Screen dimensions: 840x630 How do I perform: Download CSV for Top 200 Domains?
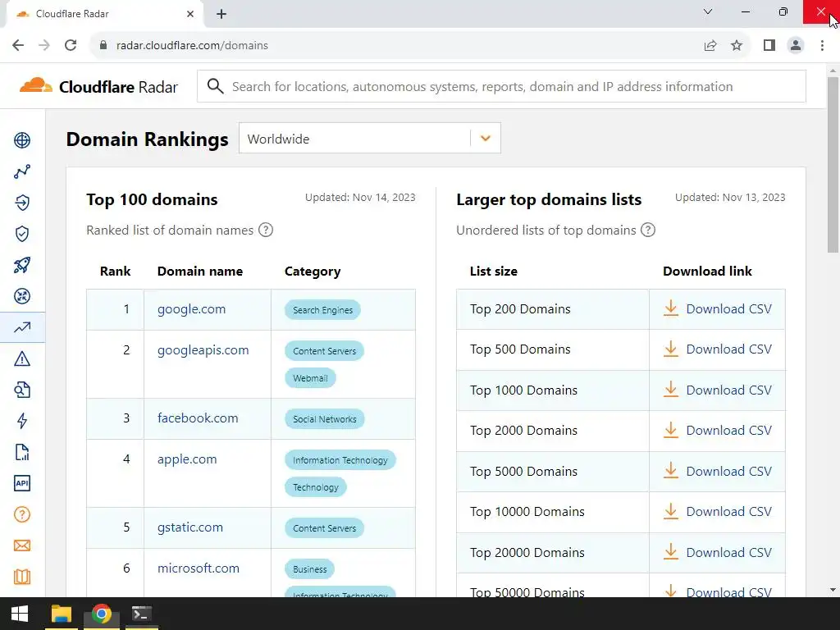pos(717,308)
